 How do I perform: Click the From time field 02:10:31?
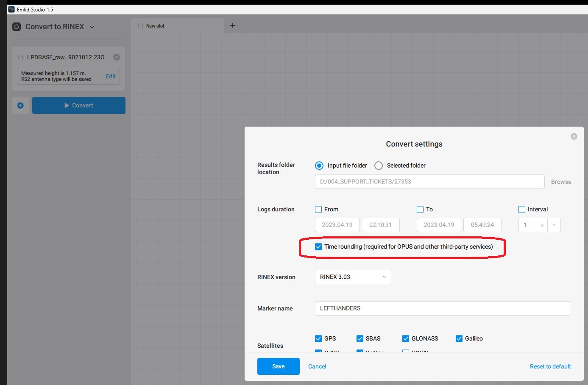pyautogui.click(x=381, y=225)
